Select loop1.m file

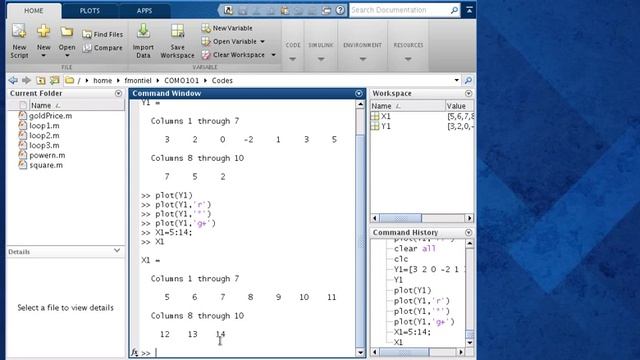[44, 126]
